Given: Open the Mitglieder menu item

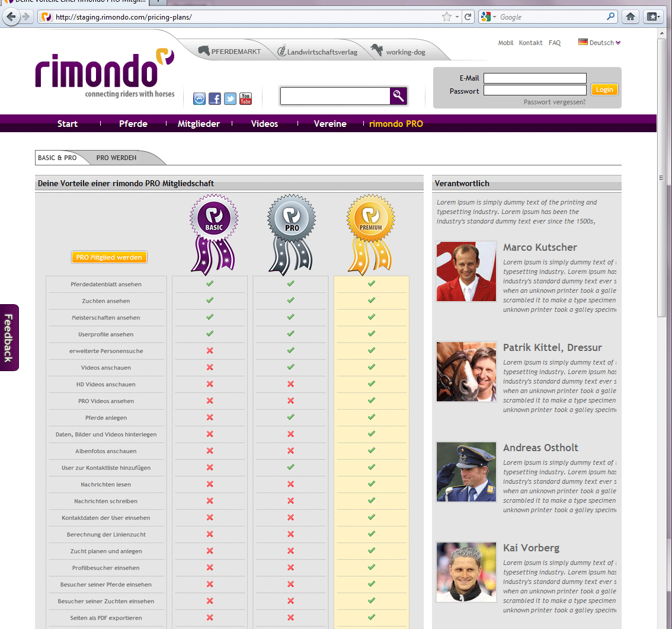Looking at the screenshot, I should click(x=199, y=123).
